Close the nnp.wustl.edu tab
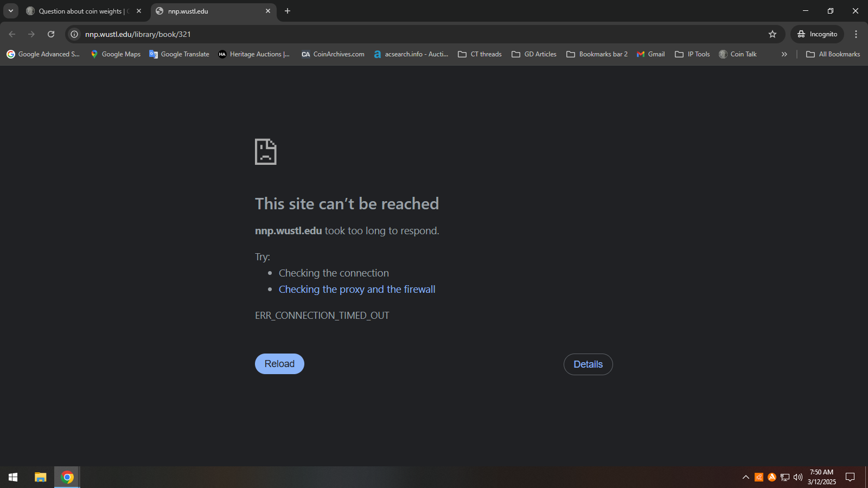 tap(268, 11)
